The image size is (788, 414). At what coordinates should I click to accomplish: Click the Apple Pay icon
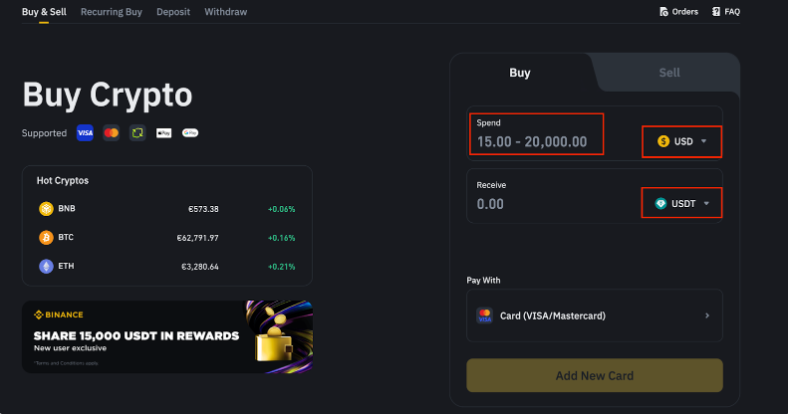tap(164, 133)
